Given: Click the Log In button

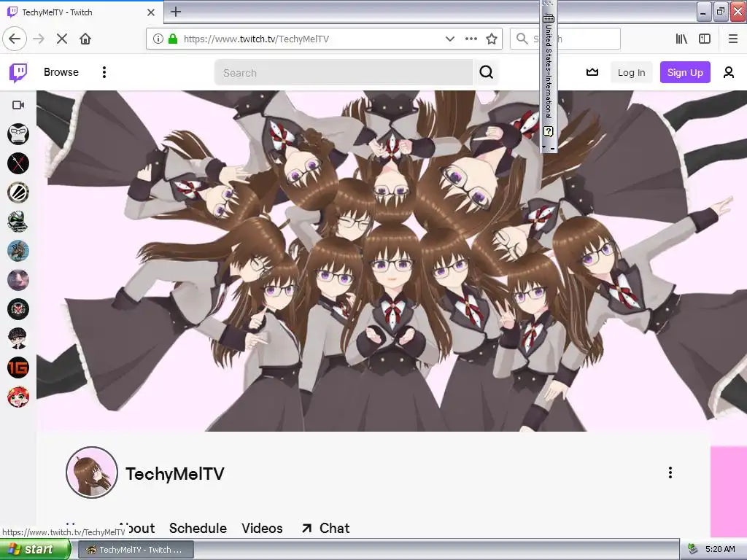Looking at the screenshot, I should [x=631, y=72].
